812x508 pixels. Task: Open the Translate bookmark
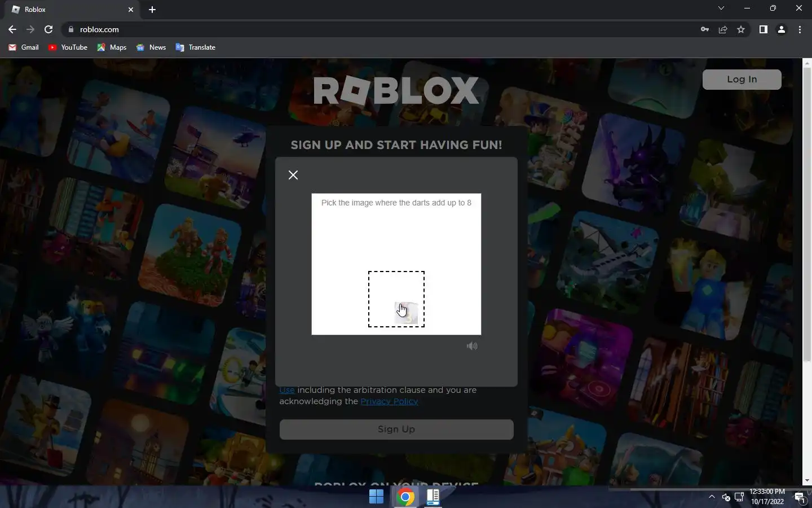pyautogui.click(x=196, y=47)
